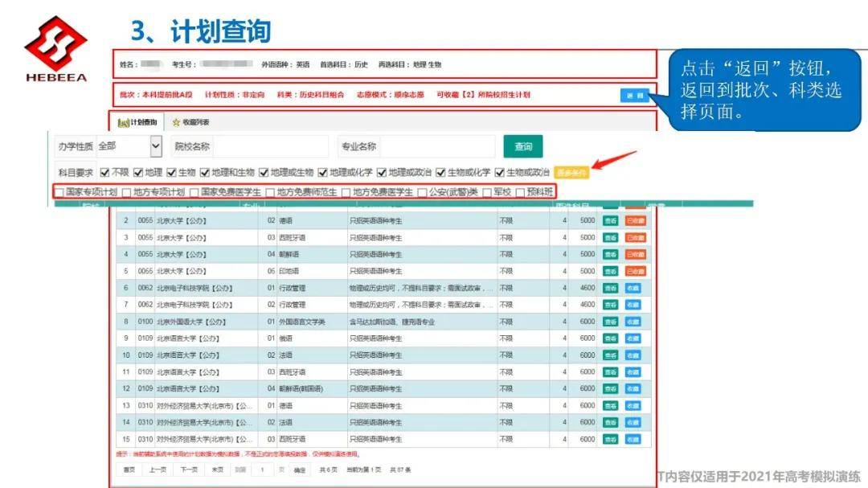
Task: Expand the yellow 更多条件 options button
Action: 571,173
